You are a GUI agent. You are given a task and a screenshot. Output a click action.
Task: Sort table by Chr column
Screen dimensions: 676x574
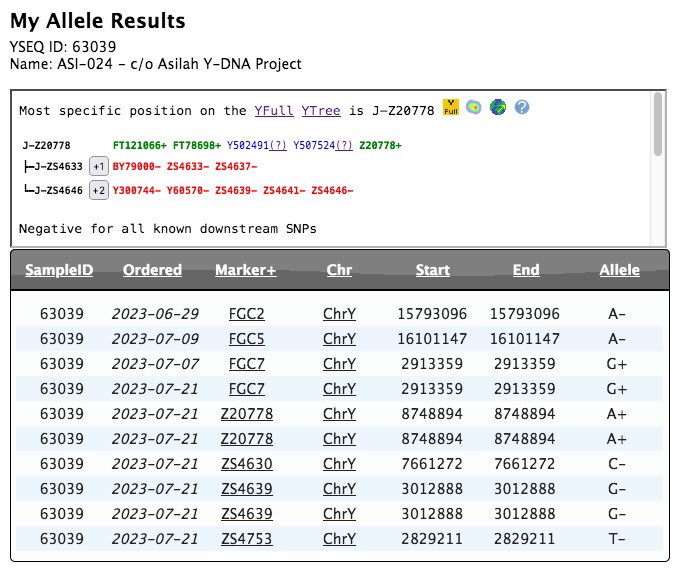pos(339,270)
